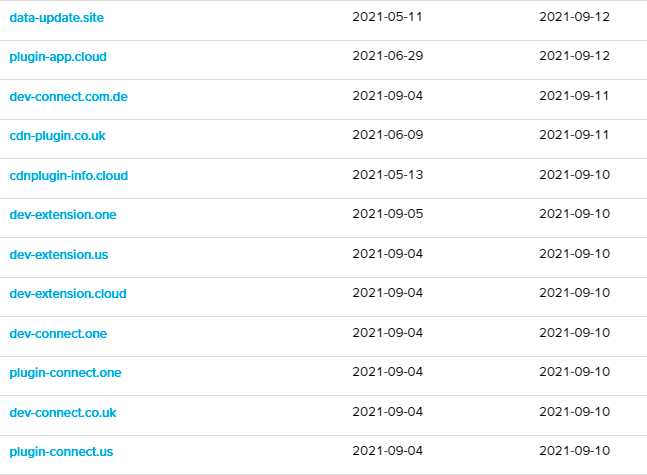Open the dev-extension.us domain
The image size is (647, 475).
[59, 254]
